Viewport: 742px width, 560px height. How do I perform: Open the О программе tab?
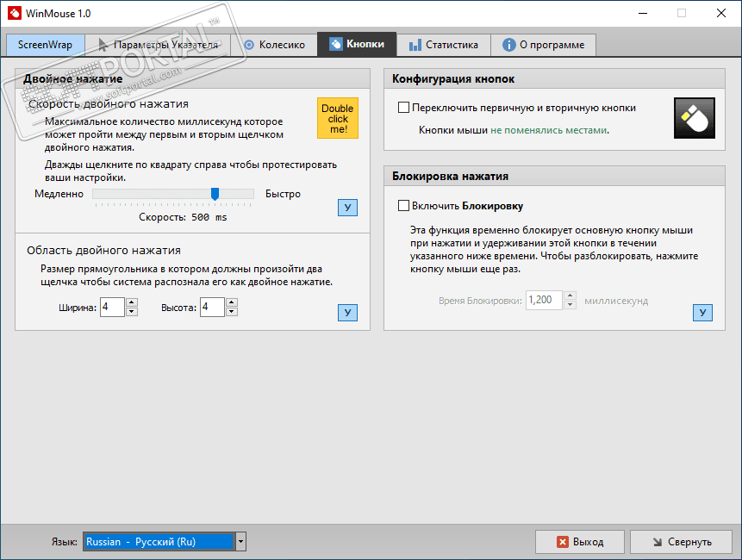point(543,45)
